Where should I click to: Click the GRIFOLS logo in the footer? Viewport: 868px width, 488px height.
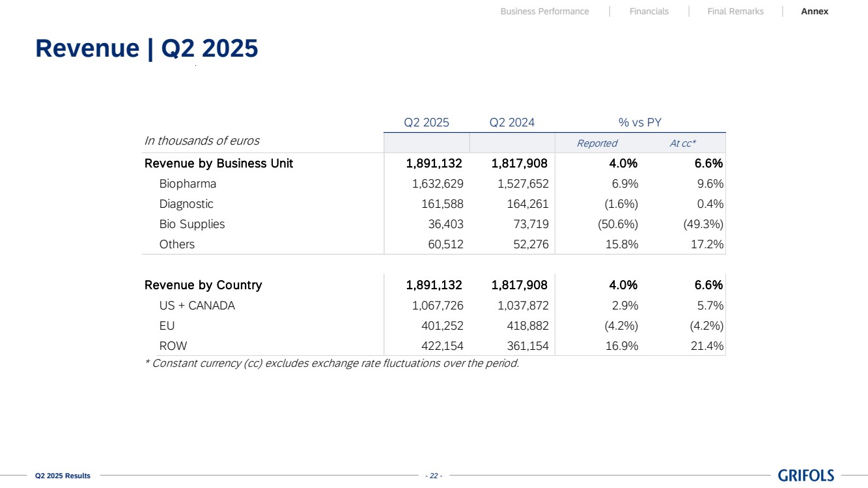pos(805,476)
